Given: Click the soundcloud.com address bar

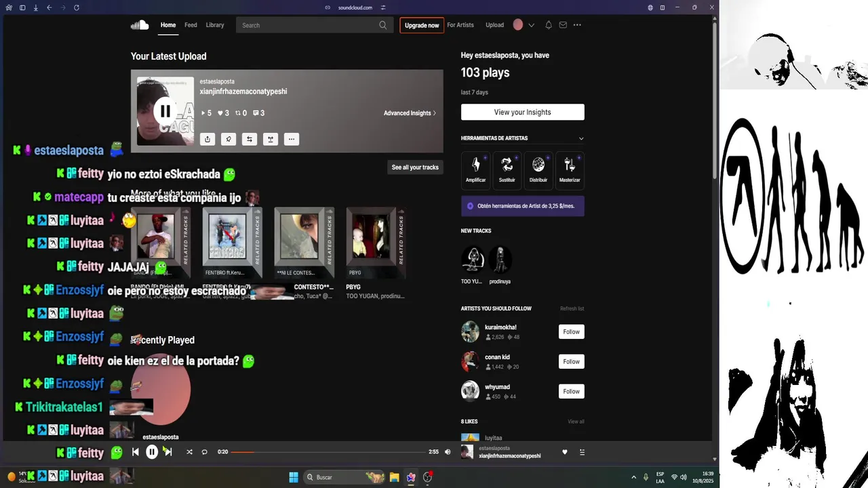Looking at the screenshot, I should point(355,7).
